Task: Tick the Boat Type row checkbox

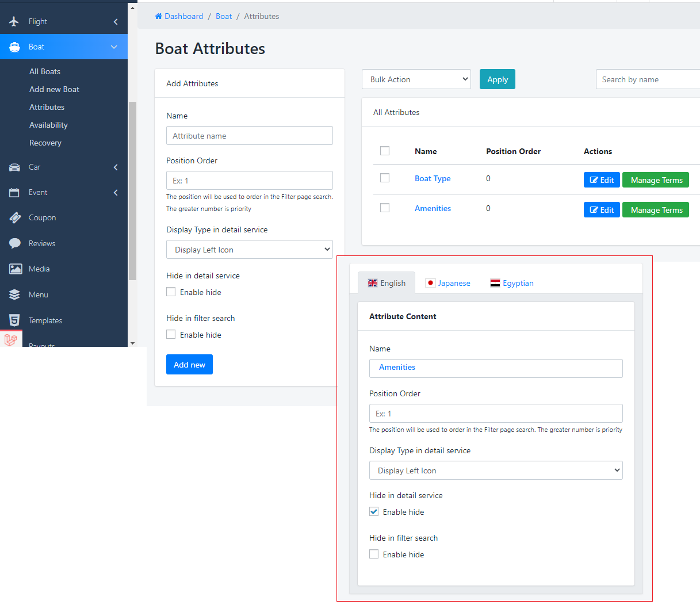Action: (385, 178)
